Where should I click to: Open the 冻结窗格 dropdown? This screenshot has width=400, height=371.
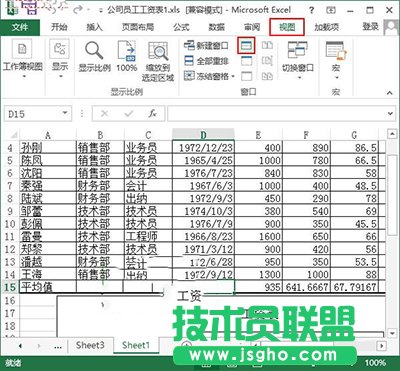point(209,76)
